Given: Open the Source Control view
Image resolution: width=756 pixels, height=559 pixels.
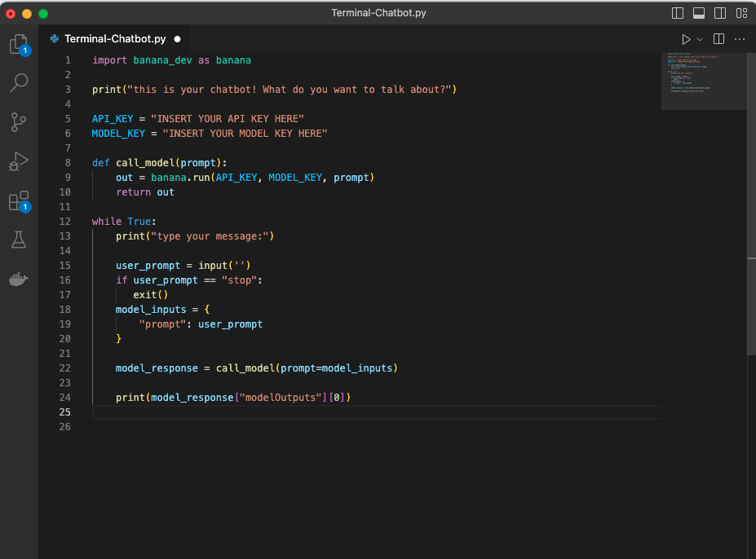Looking at the screenshot, I should coord(18,121).
